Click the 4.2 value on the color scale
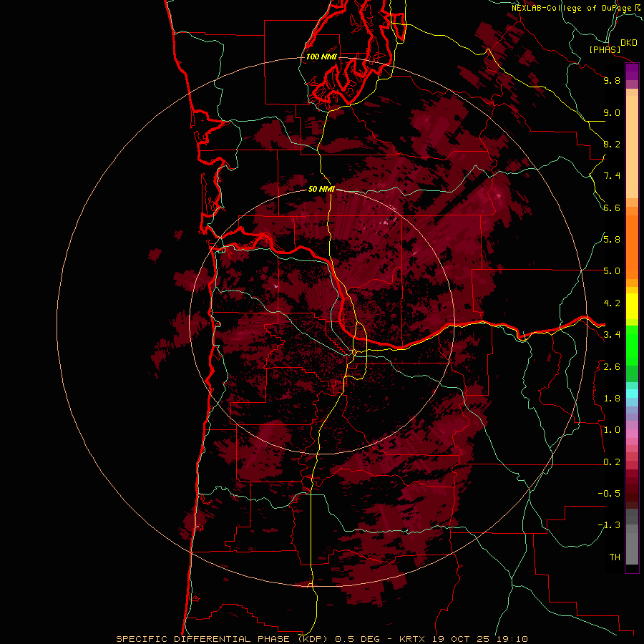Viewport: 644px width, 644px height. tap(612, 303)
